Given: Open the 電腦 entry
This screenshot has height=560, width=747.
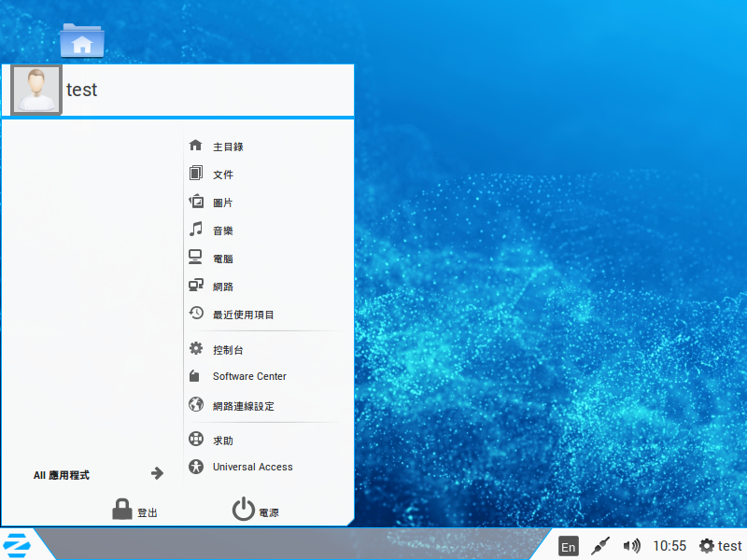Looking at the screenshot, I should (223, 259).
